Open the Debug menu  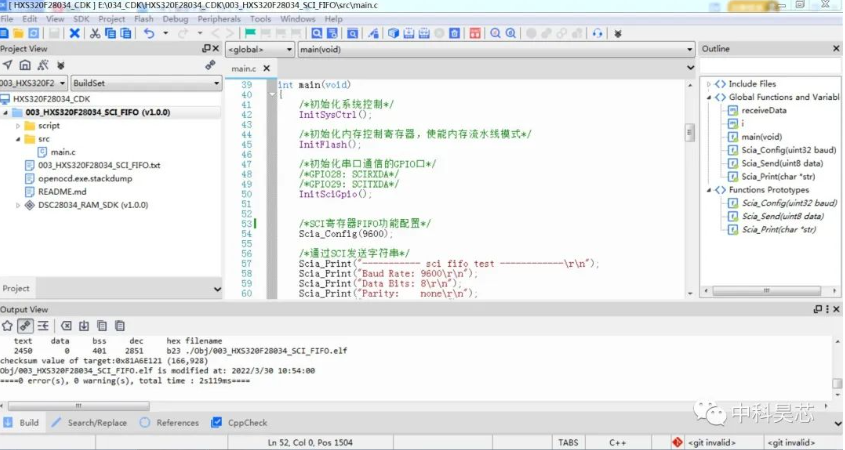pyautogui.click(x=176, y=19)
